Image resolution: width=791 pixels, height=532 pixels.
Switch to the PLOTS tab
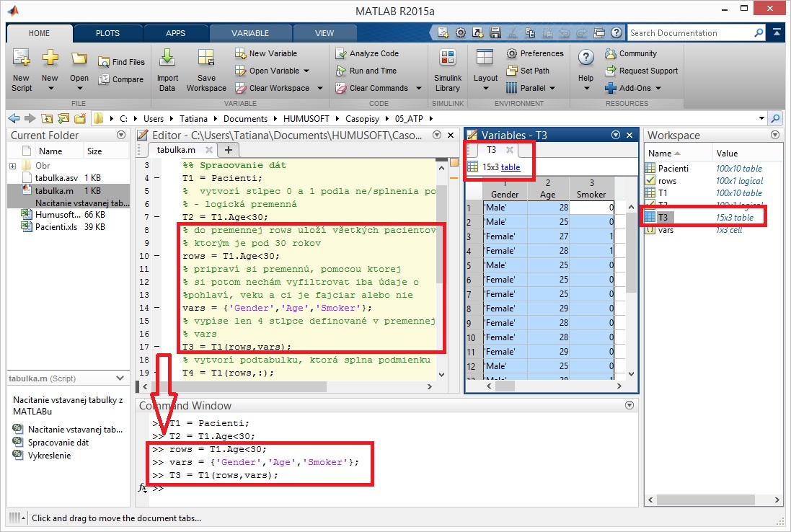click(108, 33)
